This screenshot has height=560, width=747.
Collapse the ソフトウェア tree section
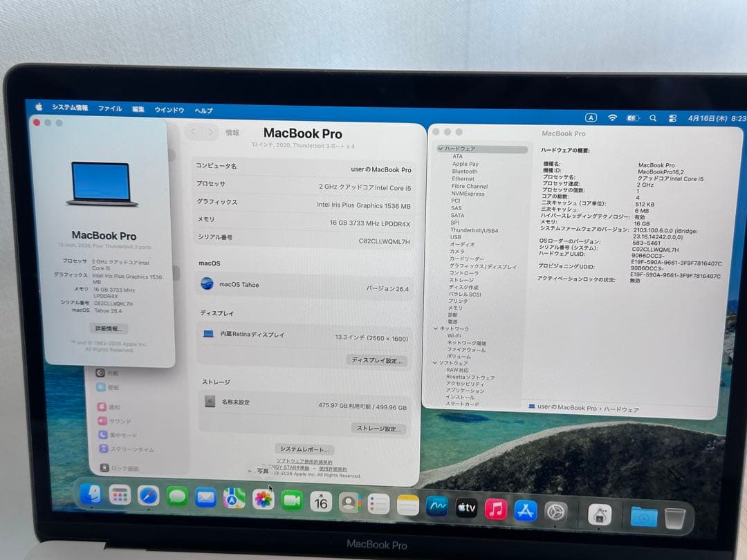(434, 363)
